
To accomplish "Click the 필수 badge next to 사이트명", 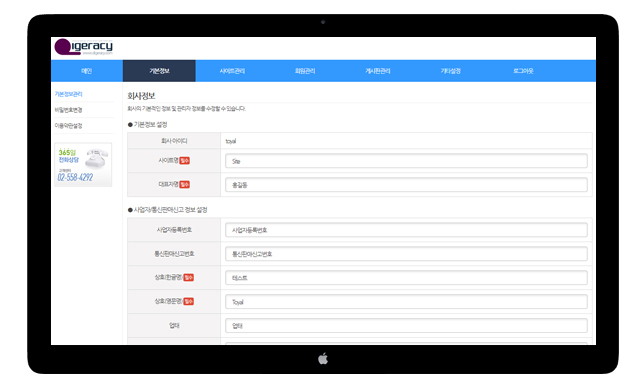I will point(184,161).
